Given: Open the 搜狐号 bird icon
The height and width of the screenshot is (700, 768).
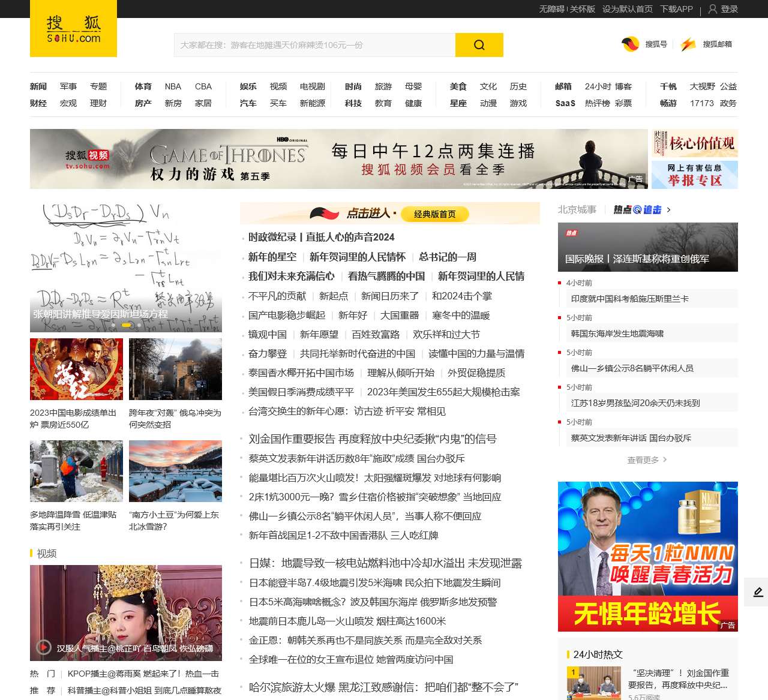Looking at the screenshot, I should [630, 44].
